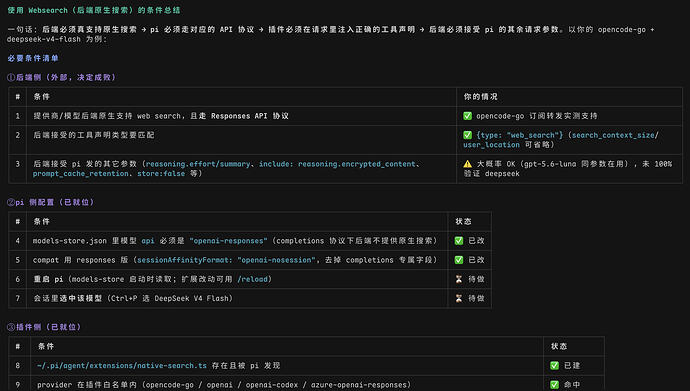
Task: Click the green check beside 已建
Action: coord(554,365)
